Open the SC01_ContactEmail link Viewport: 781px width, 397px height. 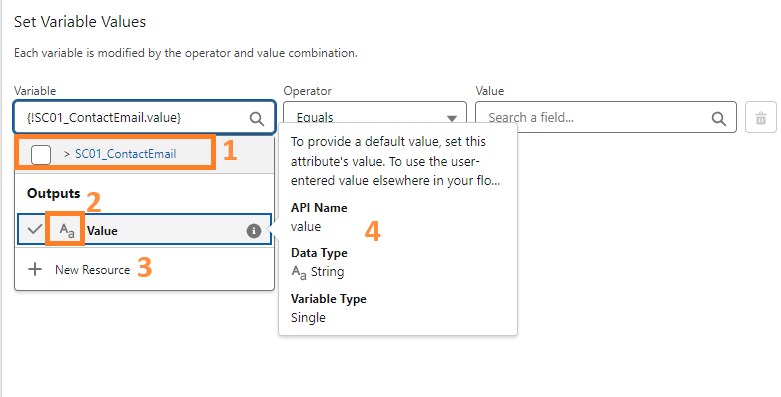click(x=126, y=154)
